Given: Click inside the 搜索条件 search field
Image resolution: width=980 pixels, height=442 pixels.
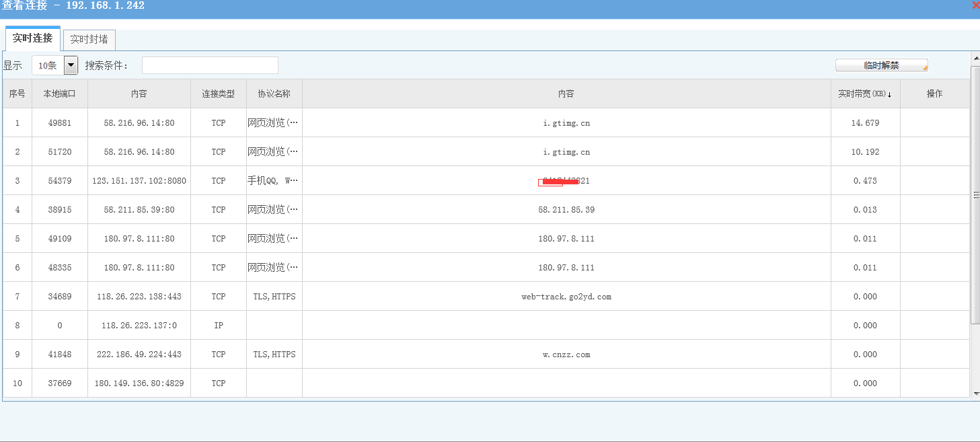Looking at the screenshot, I should coord(209,65).
